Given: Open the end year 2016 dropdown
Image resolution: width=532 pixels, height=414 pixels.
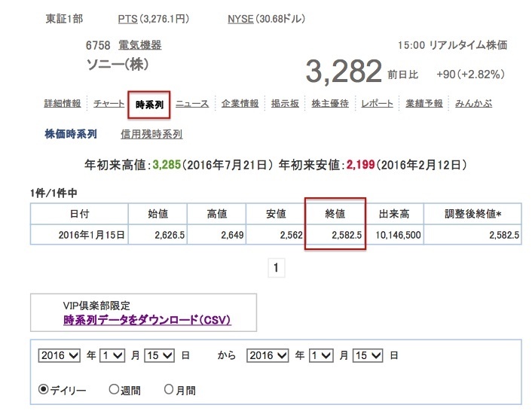Looking at the screenshot, I should coord(268,355).
